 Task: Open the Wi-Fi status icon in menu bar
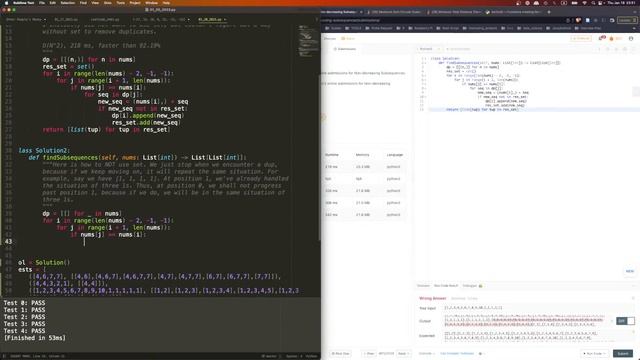(584, 3)
